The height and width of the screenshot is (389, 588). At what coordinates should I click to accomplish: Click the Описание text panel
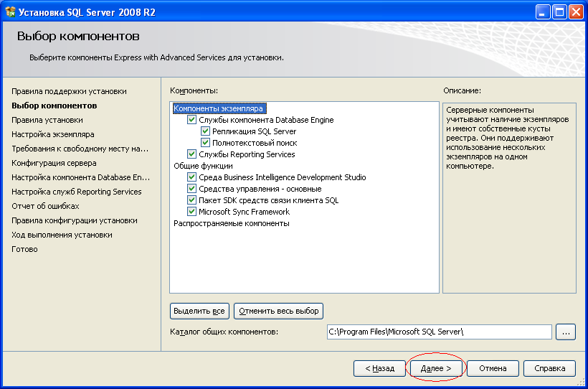pos(509,198)
